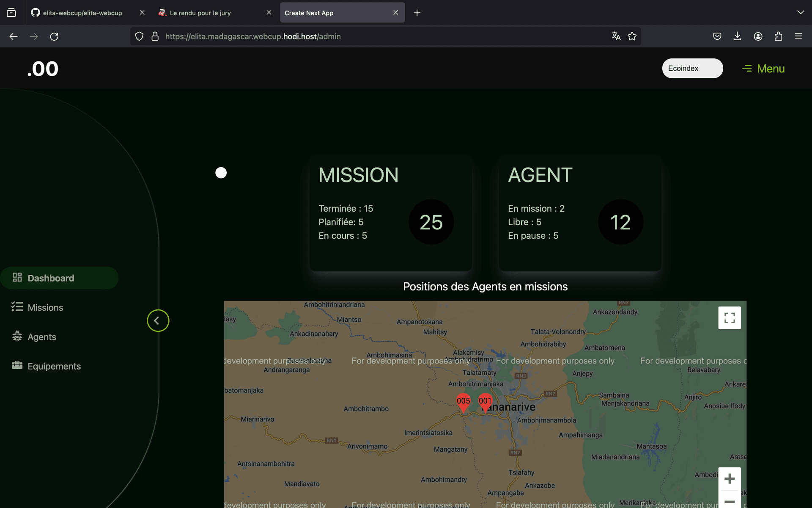
Task: Open the extensions puzzle icon
Action: pos(778,36)
